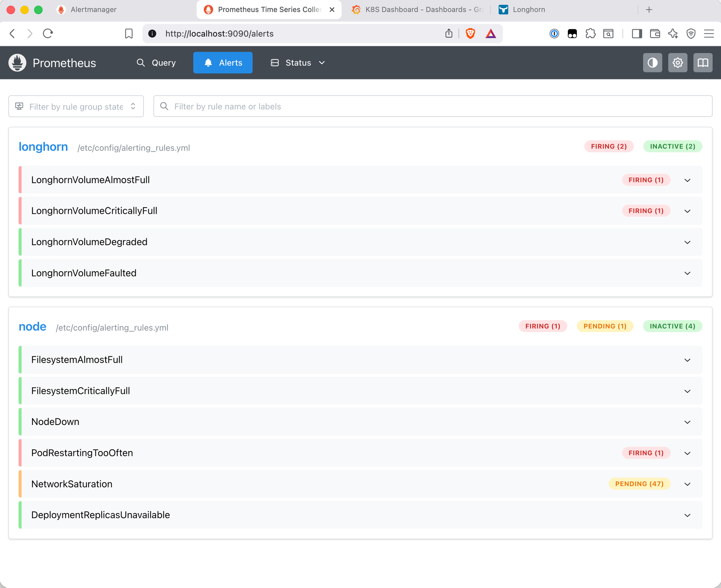The height and width of the screenshot is (588, 721).
Task: Expand the FilesystemCriticallyFull rule chevron
Action: tap(687, 391)
